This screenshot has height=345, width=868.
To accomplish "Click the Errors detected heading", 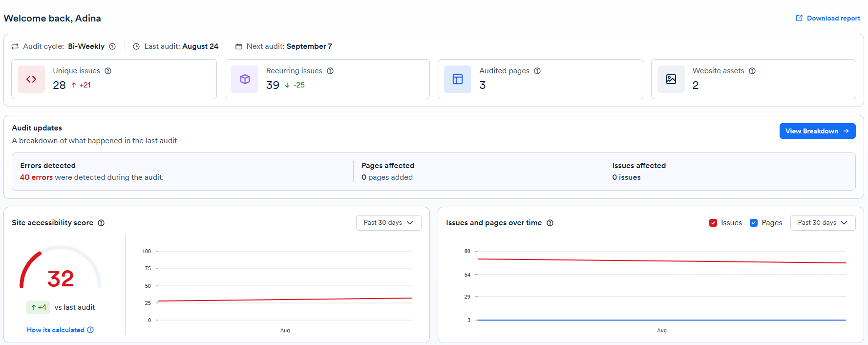I will point(48,166).
